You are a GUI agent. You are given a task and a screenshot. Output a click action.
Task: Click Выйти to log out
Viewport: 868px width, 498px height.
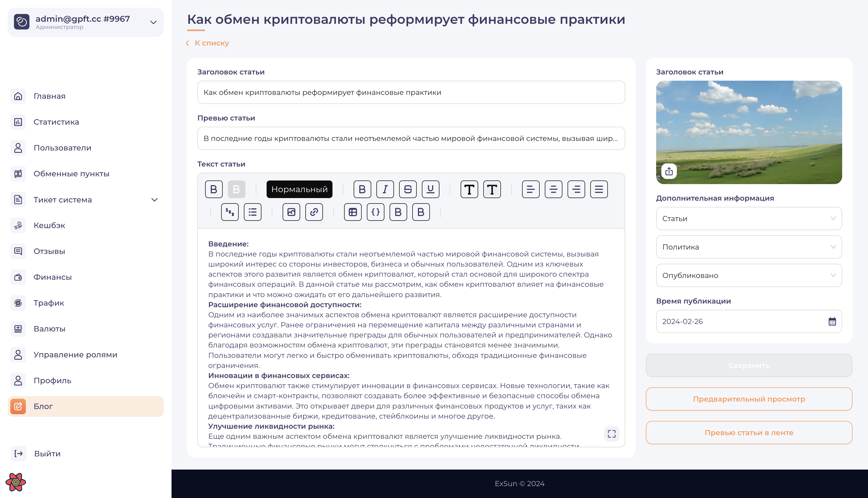tap(36, 454)
